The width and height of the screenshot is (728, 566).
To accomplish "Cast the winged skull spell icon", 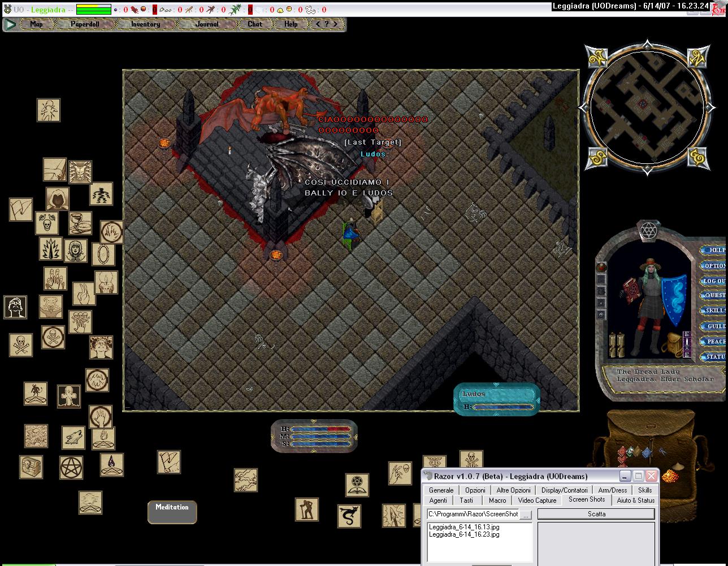I will coord(47,223).
